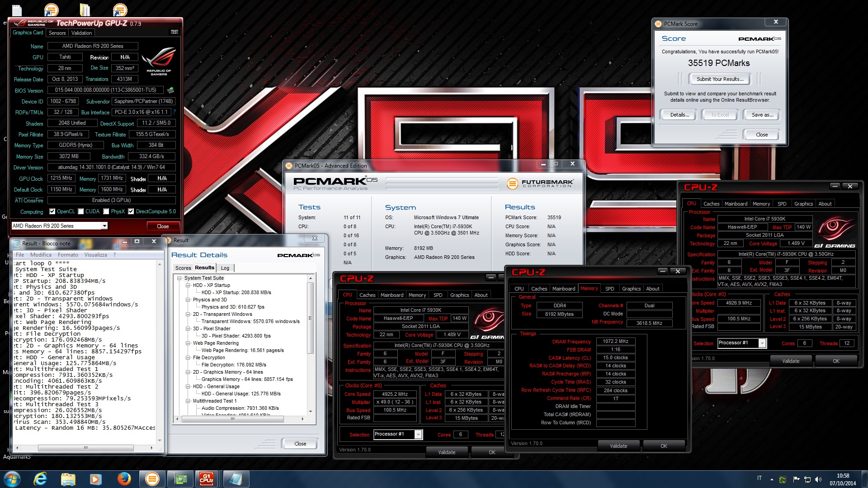This screenshot has width=868, height=488.
Task: Click the IT language indicator in the tray
Action: point(759,478)
